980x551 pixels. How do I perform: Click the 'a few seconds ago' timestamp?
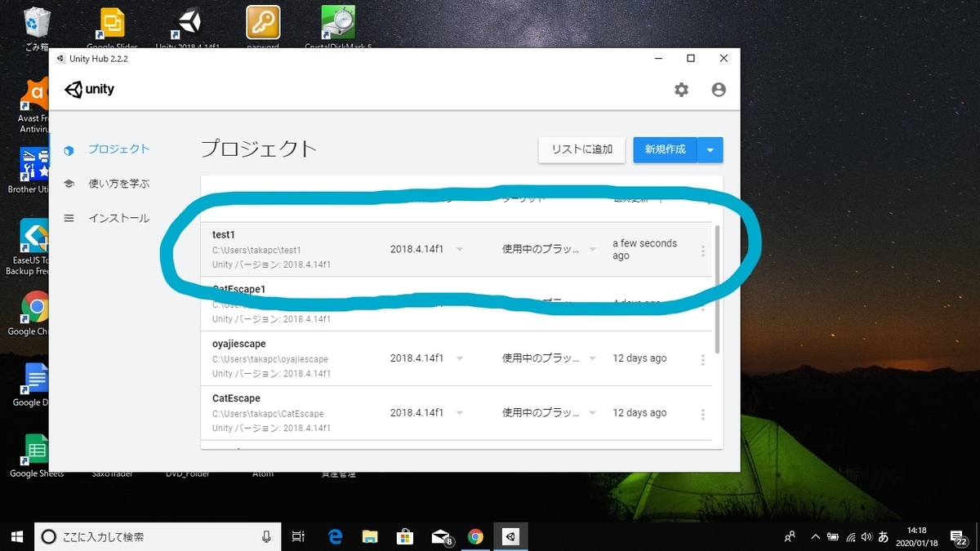point(644,250)
